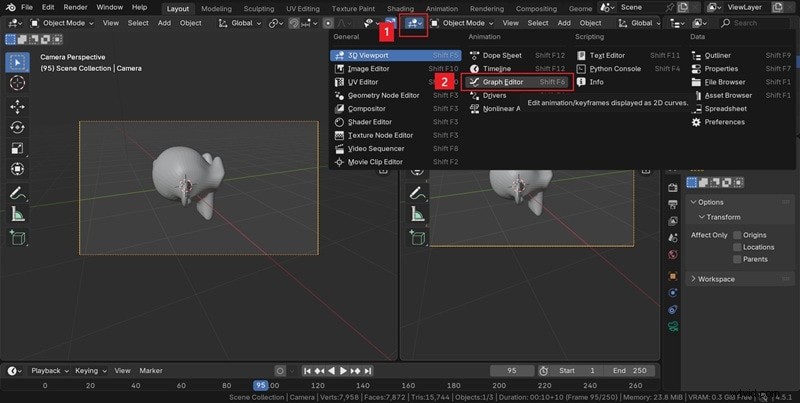Toggle snapping magnet in left viewport header

294,23
